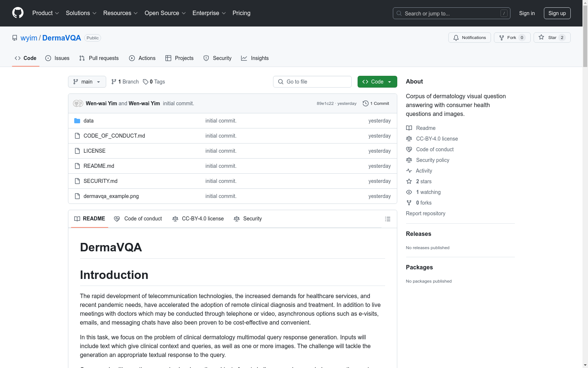Click the history clock icon beside 1 Commit
Image resolution: width=588 pixels, height=368 pixels.
366,103
